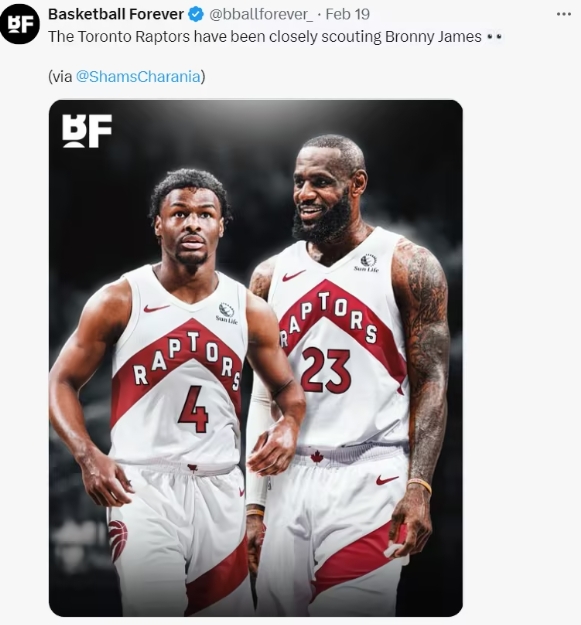581x625 pixels.
Task: Open the Basketball Forever display name
Action: point(116,15)
